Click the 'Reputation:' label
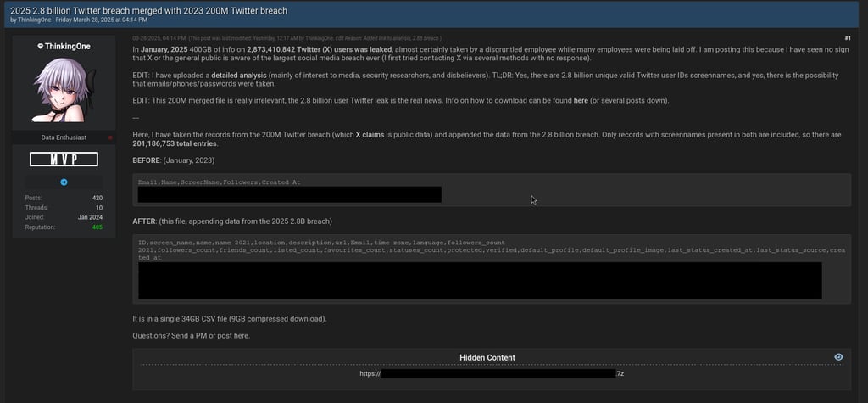Viewport: 868px width, 403px height. click(x=39, y=227)
